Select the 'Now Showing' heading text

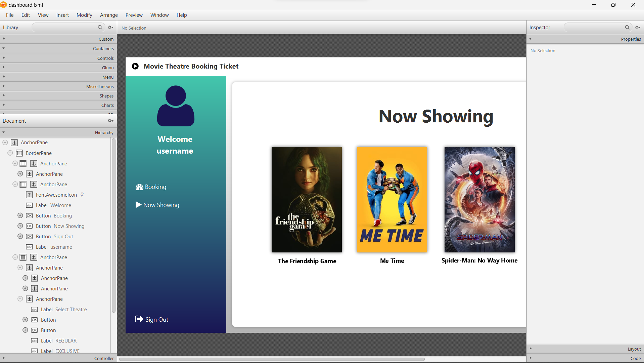(436, 116)
